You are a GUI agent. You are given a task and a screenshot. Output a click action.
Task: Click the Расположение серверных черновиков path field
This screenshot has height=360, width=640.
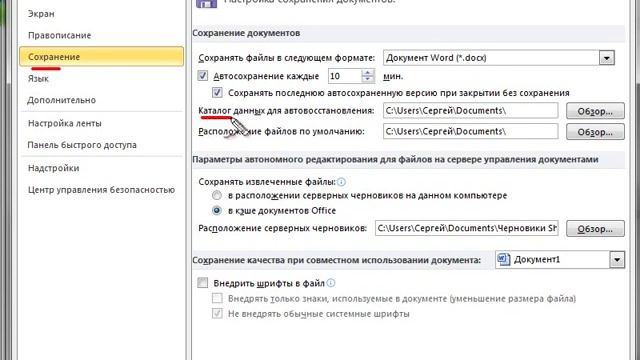tap(467, 228)
